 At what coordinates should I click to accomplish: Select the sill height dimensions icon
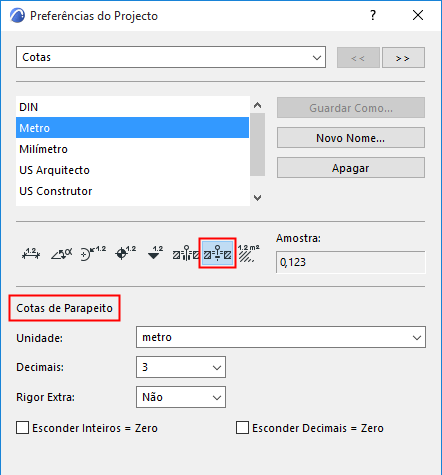coord(217,253)
